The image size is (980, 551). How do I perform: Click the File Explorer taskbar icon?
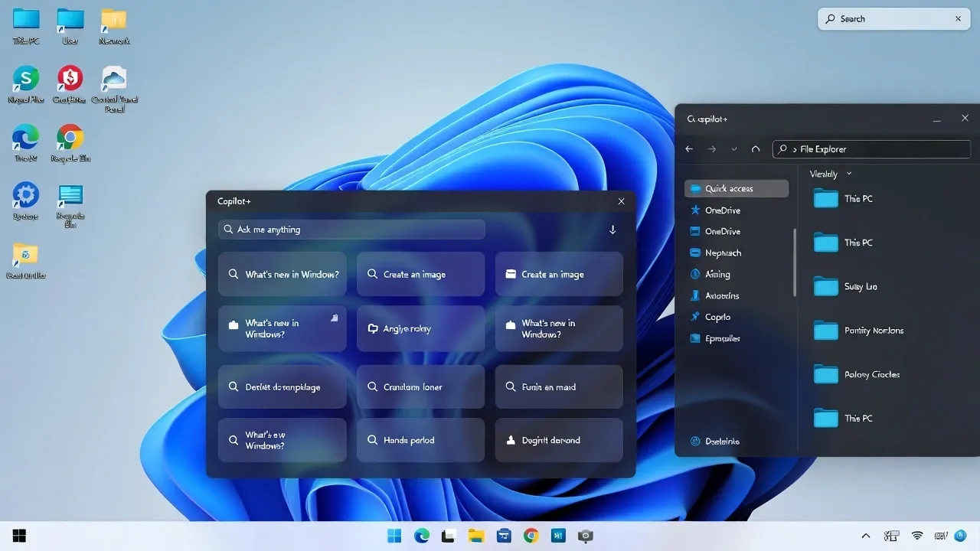pos(476,536)
